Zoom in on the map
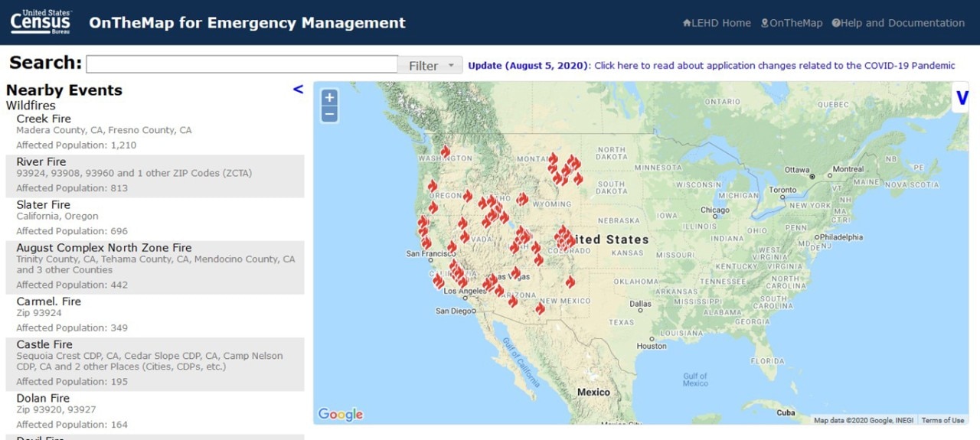Image resolution: width=980 pixels, height=440 pixels. tap(329, 98)
